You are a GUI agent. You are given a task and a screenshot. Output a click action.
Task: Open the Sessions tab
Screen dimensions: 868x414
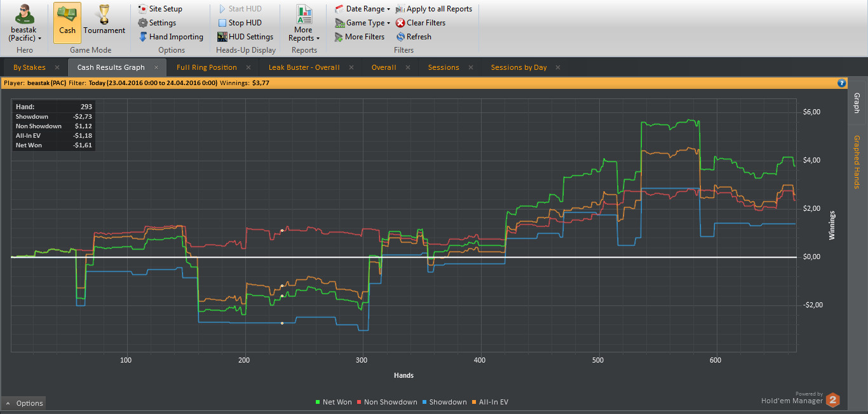click(x=444, y=67)
